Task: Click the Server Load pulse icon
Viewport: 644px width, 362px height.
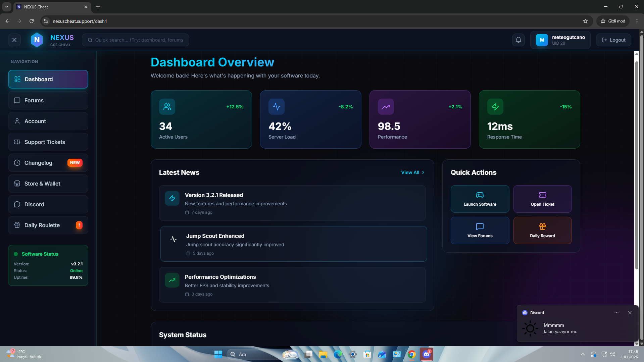Action: pyautogui.click(x=277, y=107)
